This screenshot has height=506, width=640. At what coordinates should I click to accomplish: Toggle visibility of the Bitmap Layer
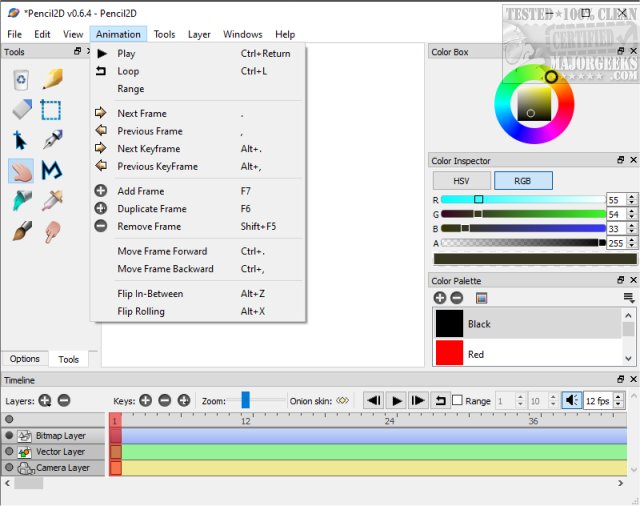(9, 436)
